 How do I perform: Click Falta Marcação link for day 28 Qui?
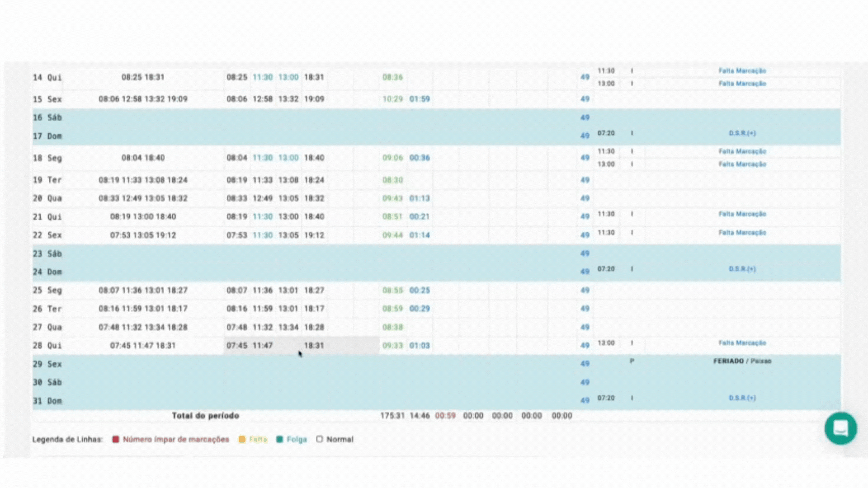pyautogui.click(x=742, y=343)
